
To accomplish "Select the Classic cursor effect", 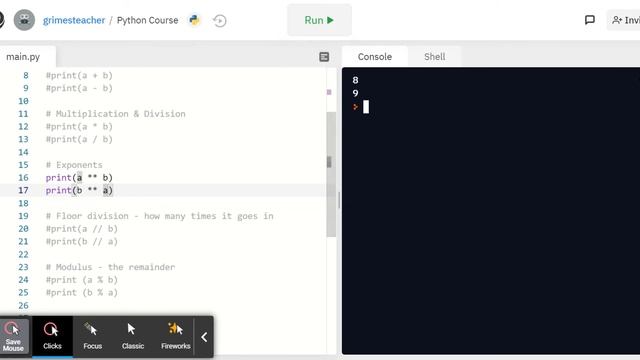I will pos(133,336).
